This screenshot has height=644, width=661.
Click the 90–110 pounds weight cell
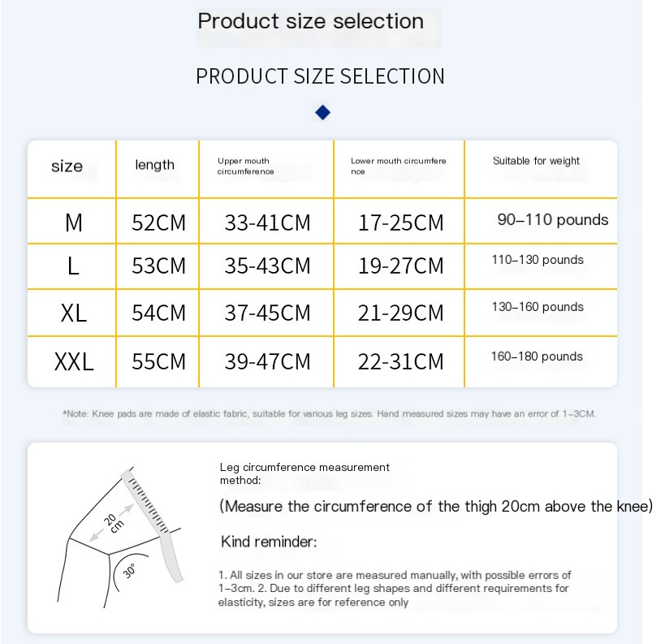(x=553, y=219)
